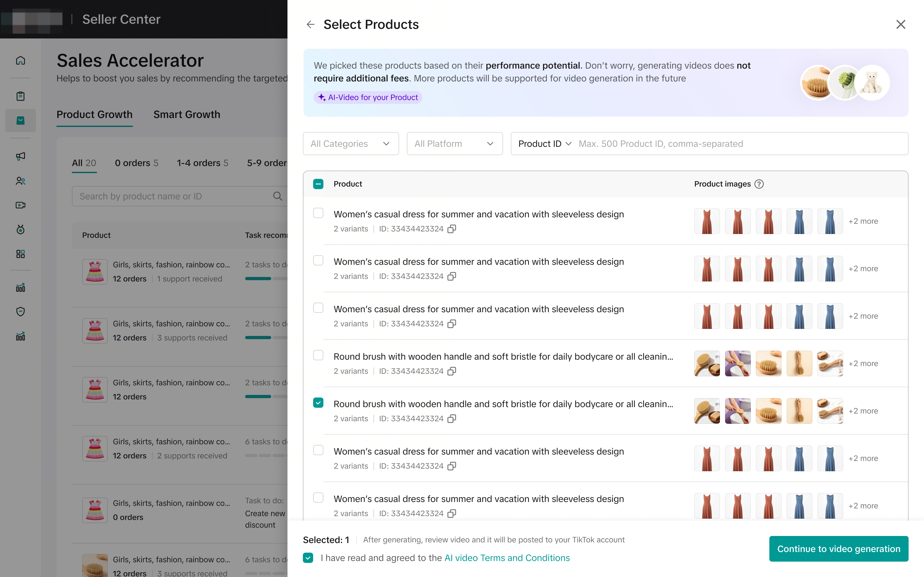
Task: Copy the product ID of the first dress
Action: [x=452, y=229]
